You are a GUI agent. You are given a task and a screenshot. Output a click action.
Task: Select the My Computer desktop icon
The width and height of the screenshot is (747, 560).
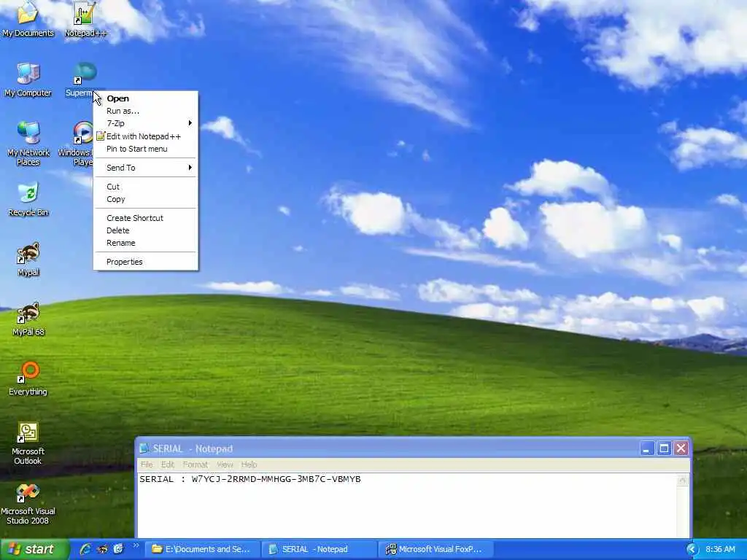pyautogui.click(x=28, y=79)
